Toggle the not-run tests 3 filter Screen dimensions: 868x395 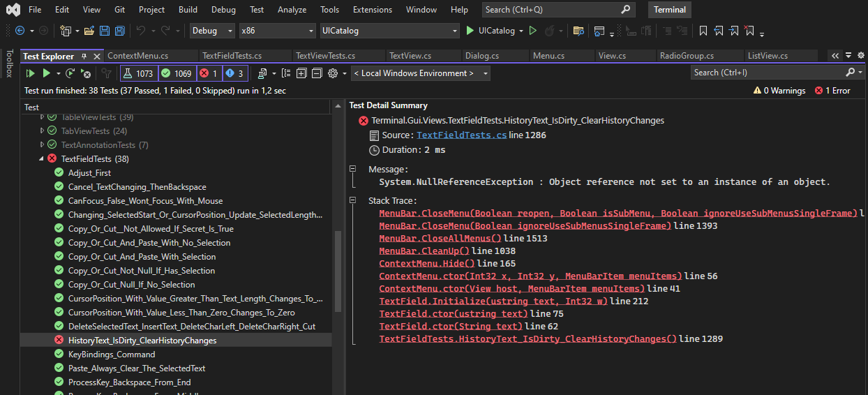coord(235,73)
